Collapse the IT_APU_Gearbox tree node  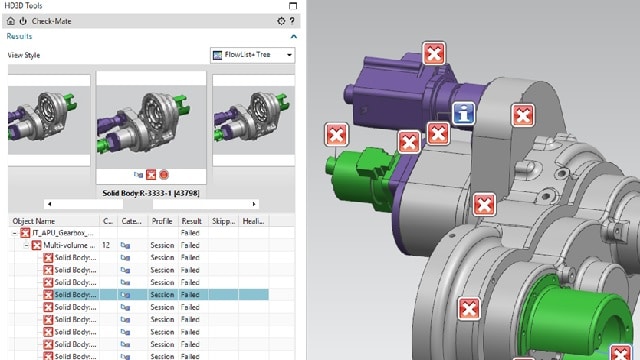pyautogui.click(x=15, y=233)
